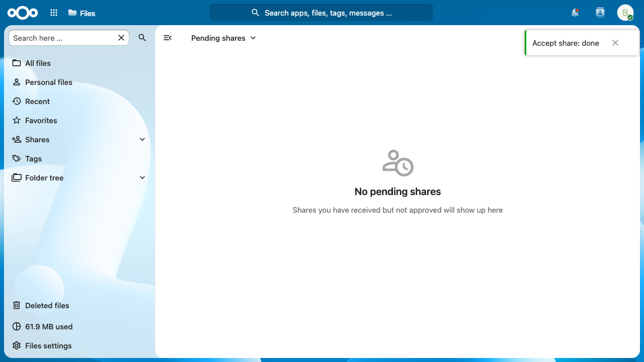The width and height of the screenshot is (644, 362).
Task: Open the contacts menu icon
Action: tap(600, 13)
